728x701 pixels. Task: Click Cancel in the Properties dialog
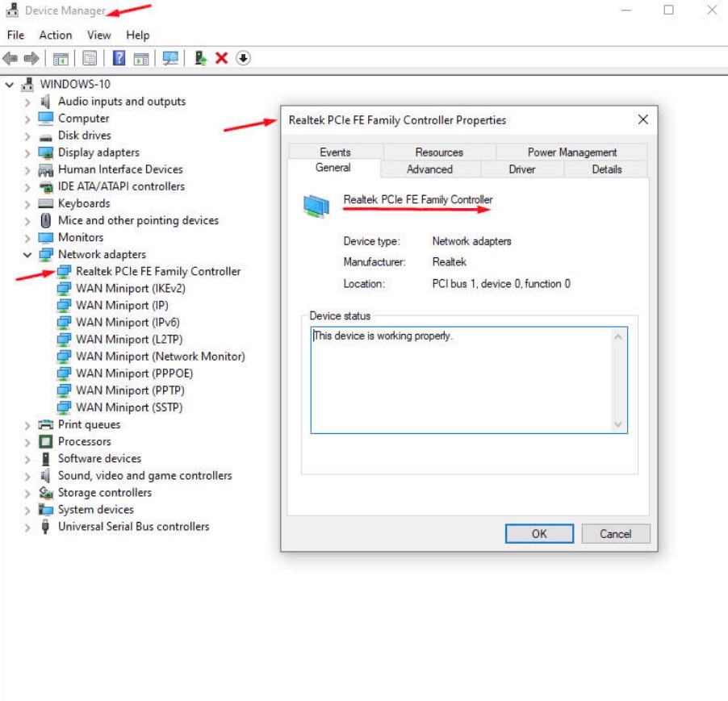pos(616,534)
